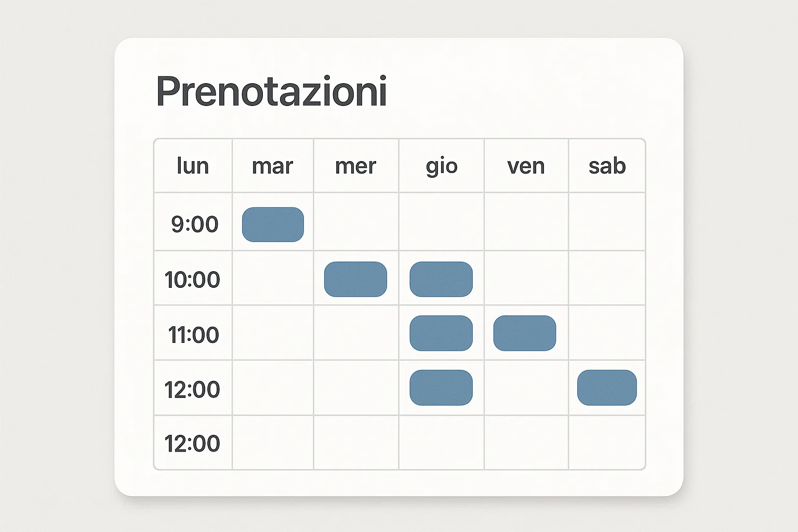This screenshot has height=532, width=798.
Task: Select the mar column header
Action: coord(273,166)
